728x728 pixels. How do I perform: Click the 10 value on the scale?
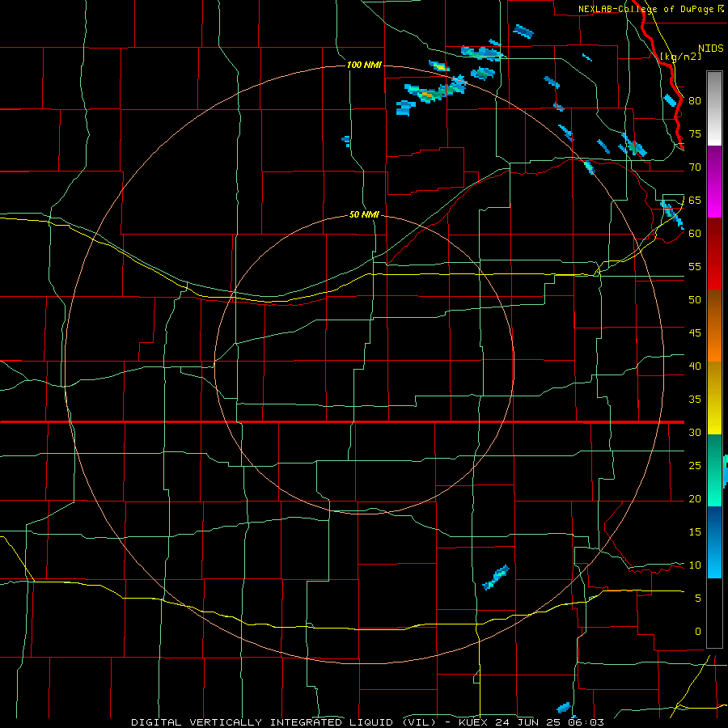click(x=695, y=565)
